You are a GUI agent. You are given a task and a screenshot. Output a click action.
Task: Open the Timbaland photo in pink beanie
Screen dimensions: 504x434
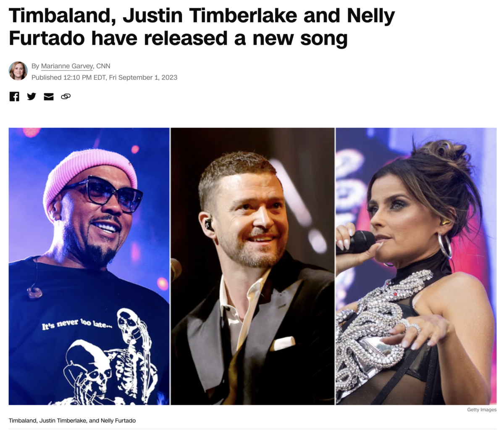89,266
